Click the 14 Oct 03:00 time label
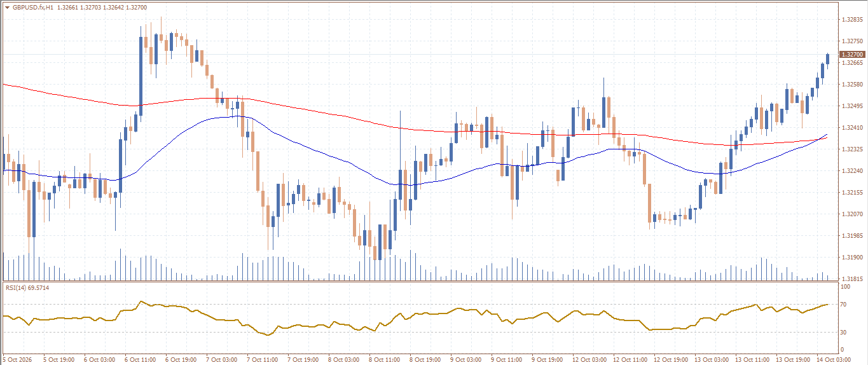 click(x=832, y=360)
